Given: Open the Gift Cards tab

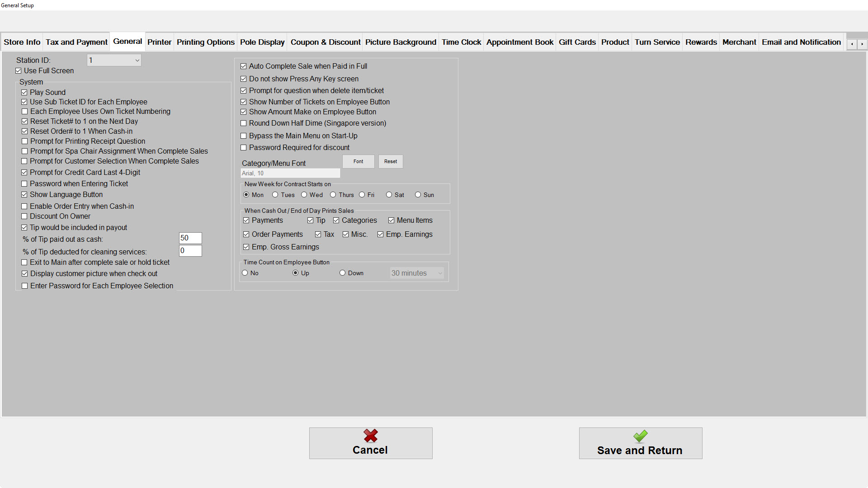Looking at the screenshot, I should [577, 42].
